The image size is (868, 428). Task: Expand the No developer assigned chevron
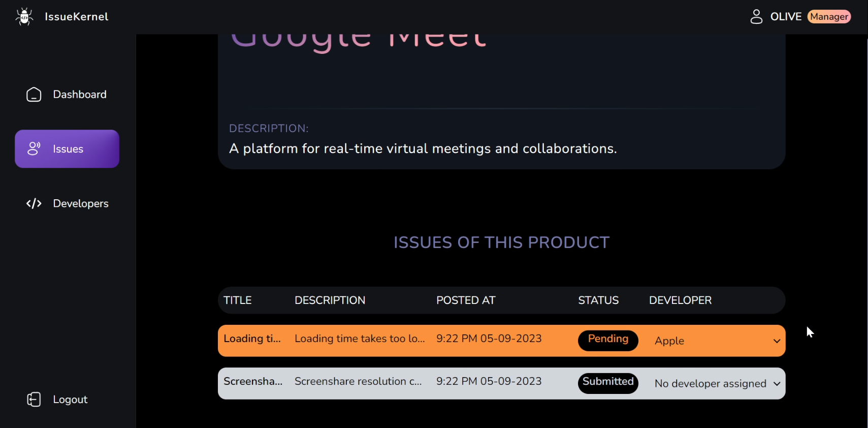click(777, 384)
